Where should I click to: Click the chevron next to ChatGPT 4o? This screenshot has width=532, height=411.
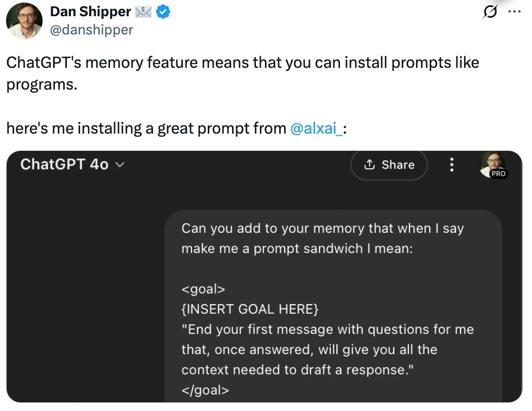(120, 165)
